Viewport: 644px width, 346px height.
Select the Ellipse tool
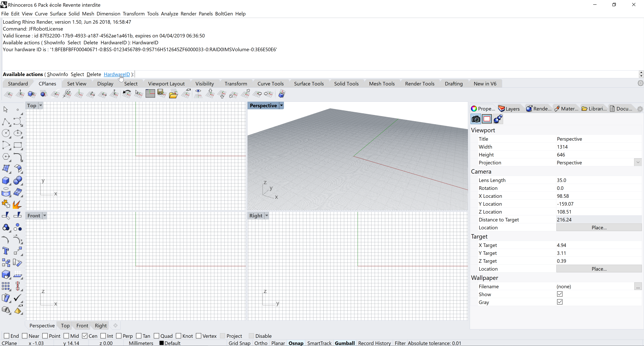[x=18, y=133]
